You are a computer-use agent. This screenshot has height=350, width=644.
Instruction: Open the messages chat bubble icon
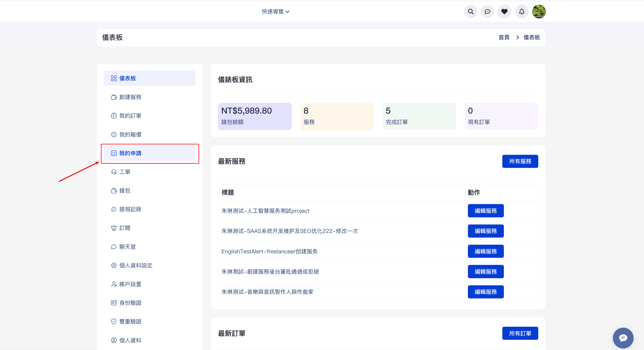click(x=487, y=12)
